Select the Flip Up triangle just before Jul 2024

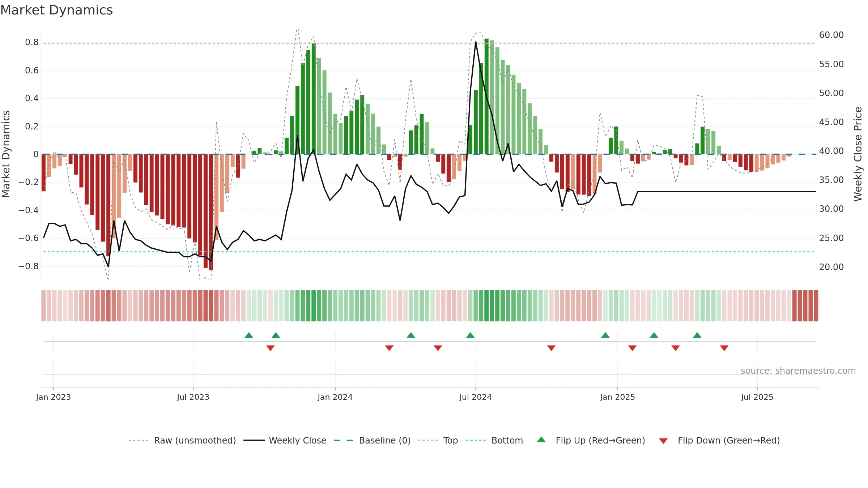point(470,335)
